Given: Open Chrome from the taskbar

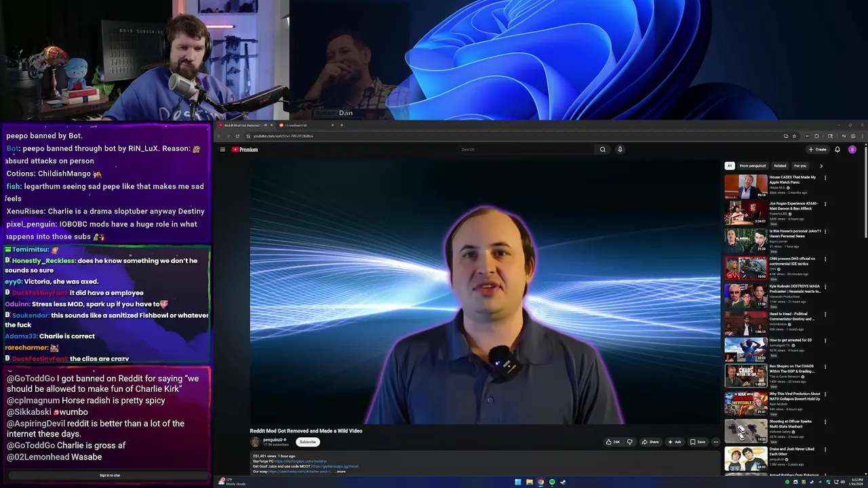Looking at the screenshot, I should pos(540,482).
